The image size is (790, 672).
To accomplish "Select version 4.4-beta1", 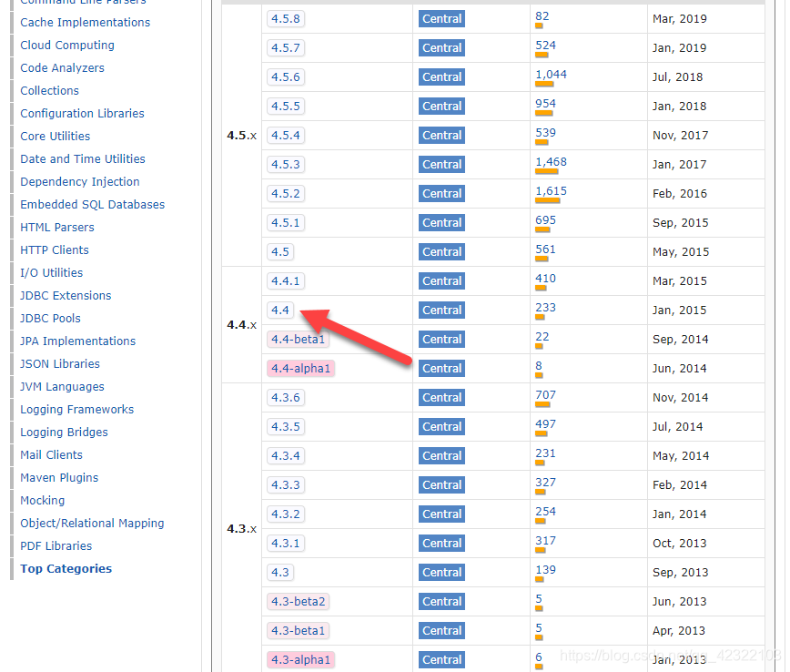I will coord(298,340).
